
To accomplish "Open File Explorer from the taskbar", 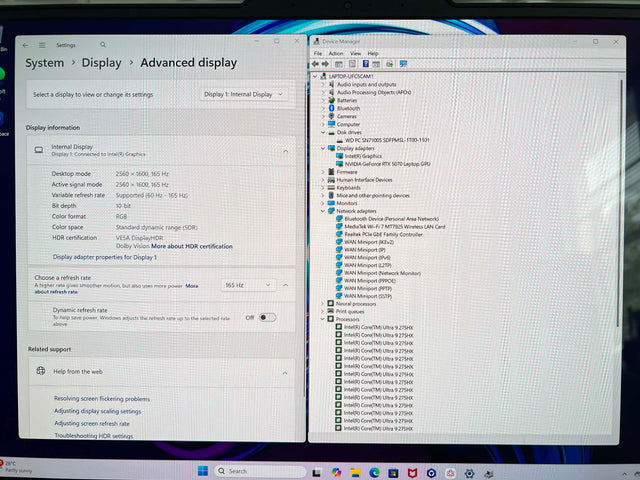I will 356,473.
